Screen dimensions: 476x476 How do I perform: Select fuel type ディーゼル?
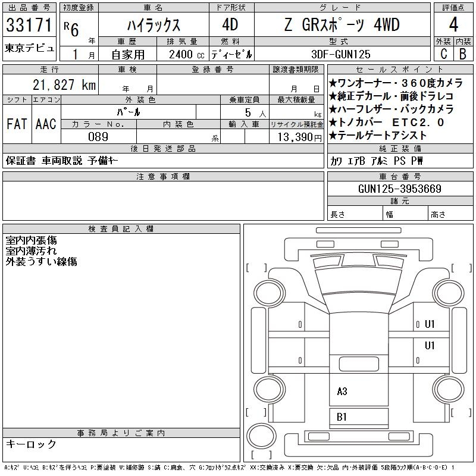coord(231,55)
